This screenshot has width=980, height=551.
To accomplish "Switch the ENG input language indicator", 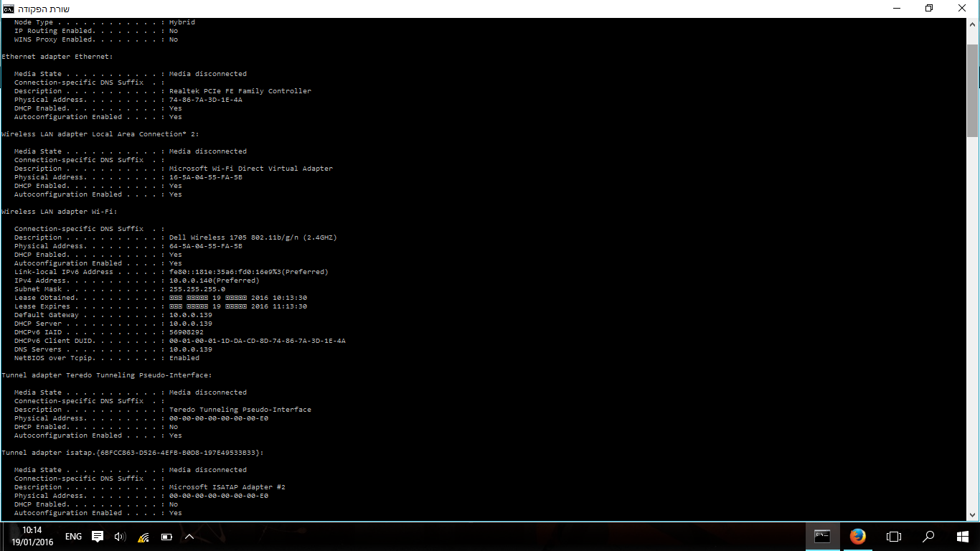I will tap(73, 536).
